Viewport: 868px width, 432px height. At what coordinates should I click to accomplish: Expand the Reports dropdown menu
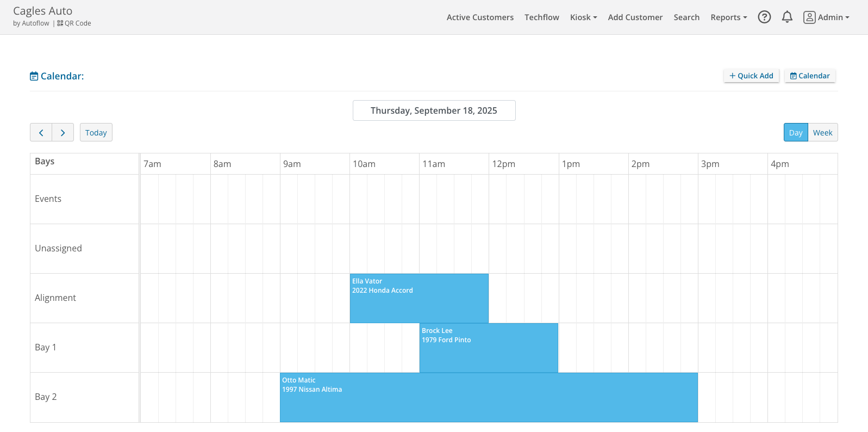(728, 17)
